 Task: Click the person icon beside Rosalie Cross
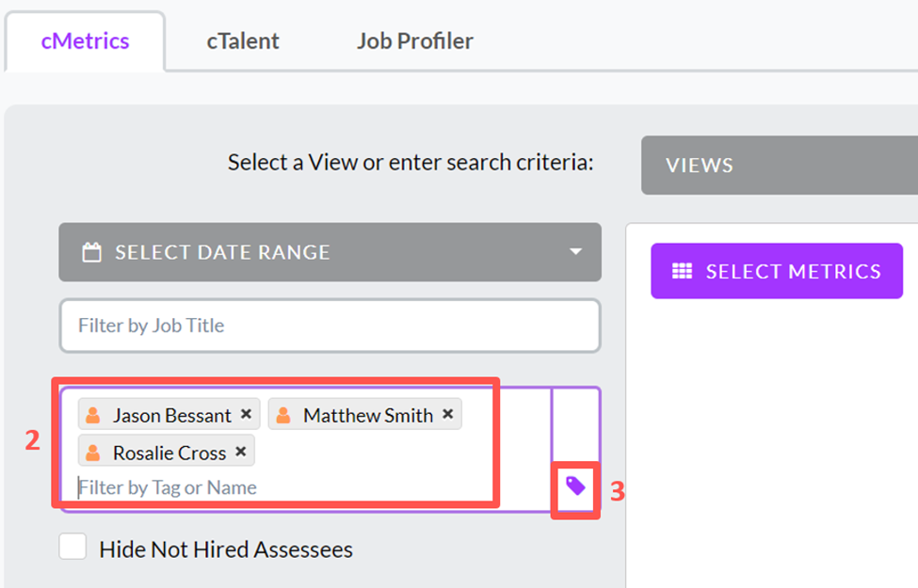coord(93,453)
